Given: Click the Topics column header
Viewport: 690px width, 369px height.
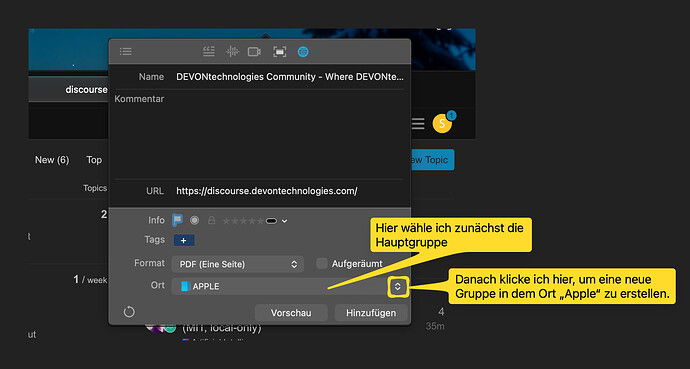Looking at the screenshot, I should [95, 188].
